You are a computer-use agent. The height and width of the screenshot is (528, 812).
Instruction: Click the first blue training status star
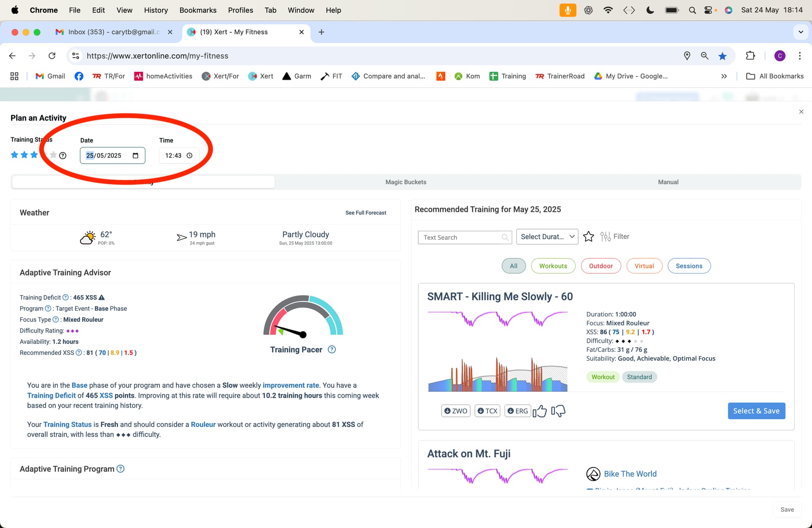[x=14, y=155]
